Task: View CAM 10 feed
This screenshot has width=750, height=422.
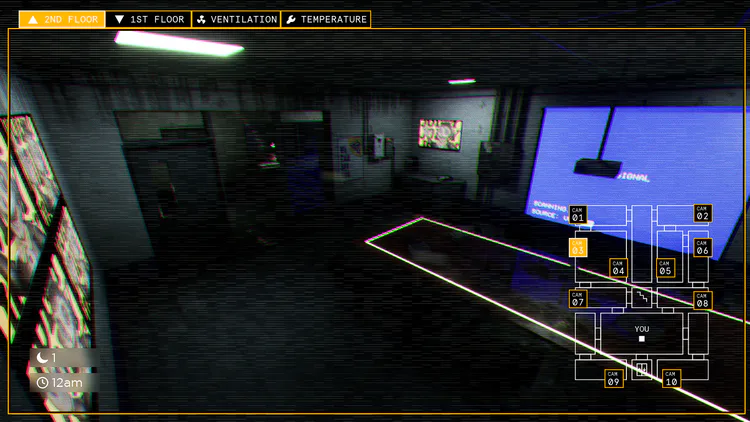Action: (x=672, y=378)
